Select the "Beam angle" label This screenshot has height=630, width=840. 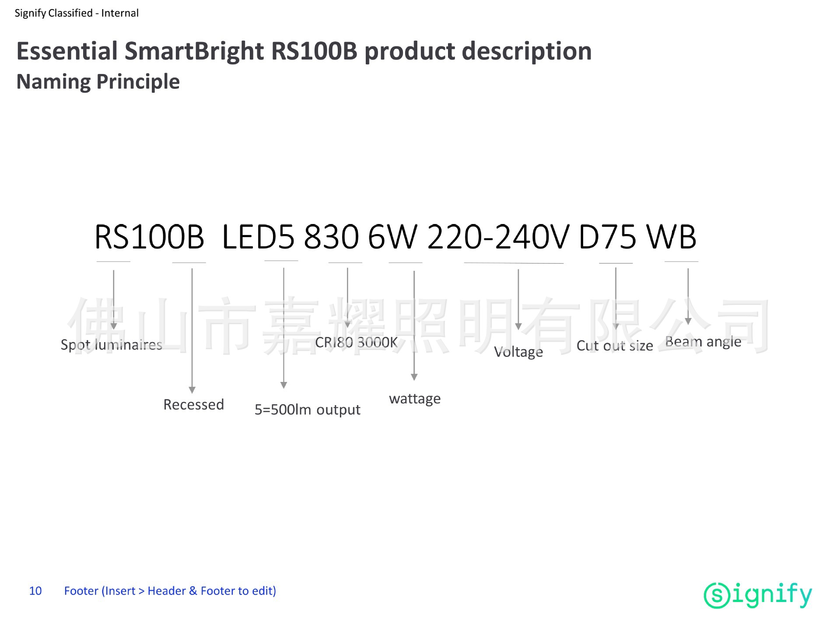click(703, 342)
